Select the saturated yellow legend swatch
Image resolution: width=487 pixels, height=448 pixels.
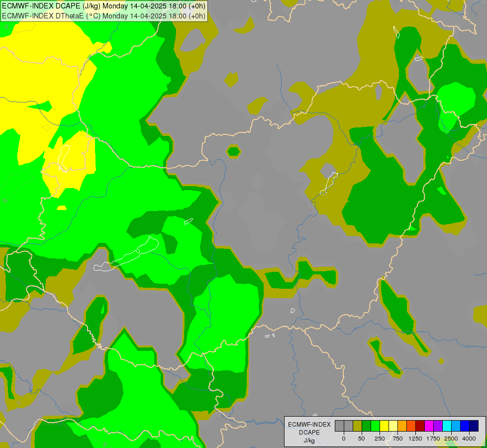pyautogui.click(x=384, y=426)
